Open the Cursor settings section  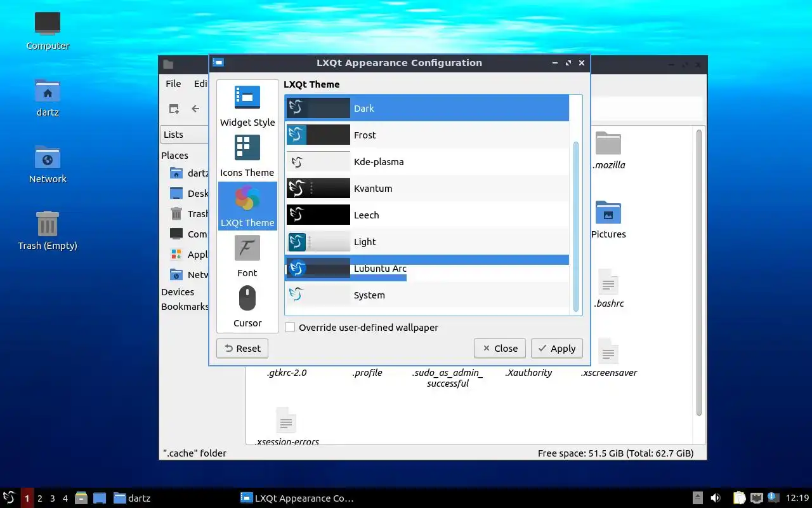(247, 307)
